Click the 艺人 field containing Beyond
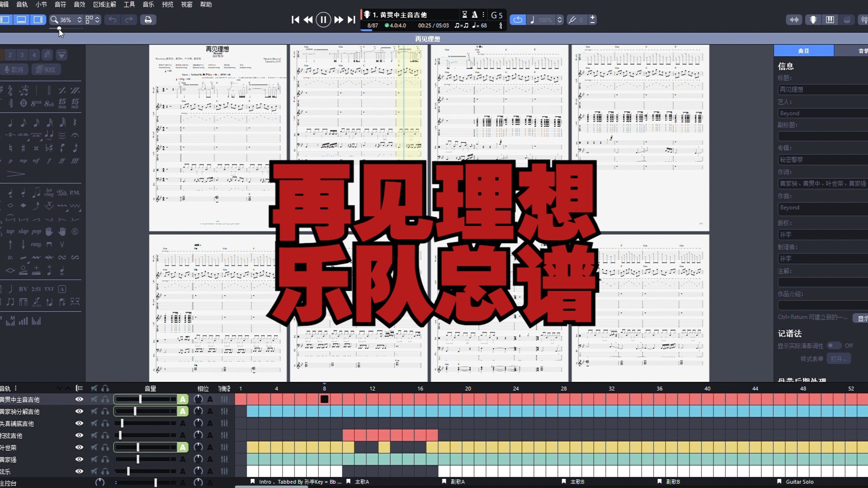Viewport: 868px width, 488px height. coord(823,113)
